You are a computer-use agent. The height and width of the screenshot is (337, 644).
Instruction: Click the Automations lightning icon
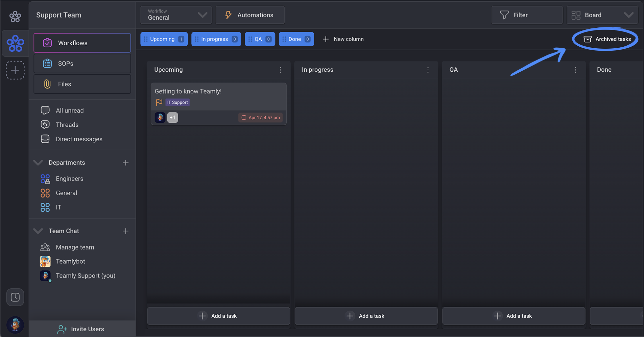tap(229, 15)
